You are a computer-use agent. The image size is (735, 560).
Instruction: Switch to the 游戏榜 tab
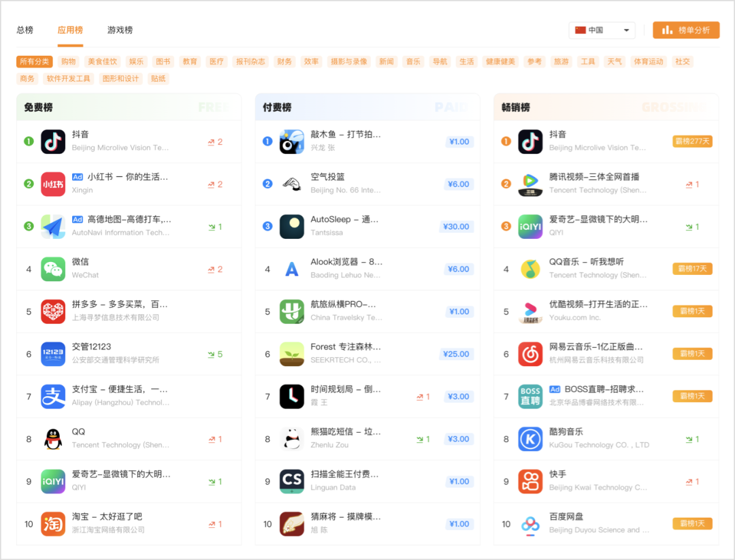[x=120, y=30]
